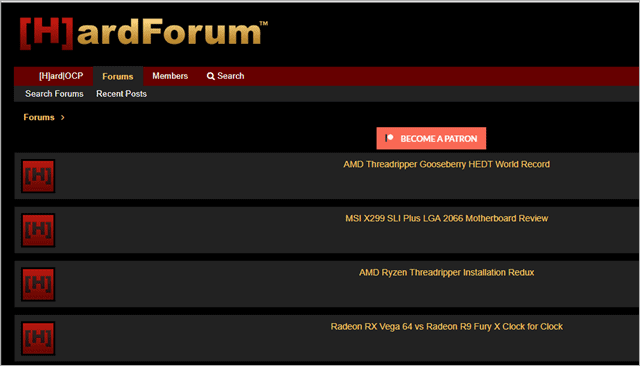Click [H] icon beside Radeon RX Vega row
The width and height of the screenshot is (640, 366).
38,338
